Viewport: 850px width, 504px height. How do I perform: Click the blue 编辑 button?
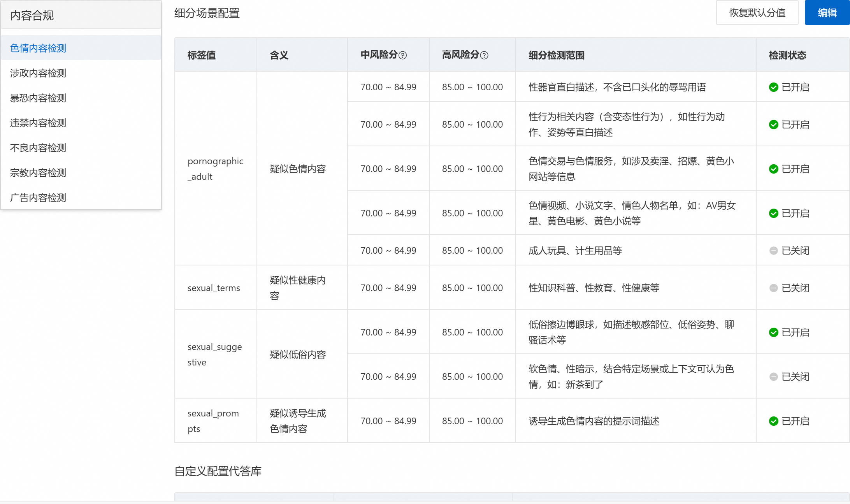pos(827,13)
